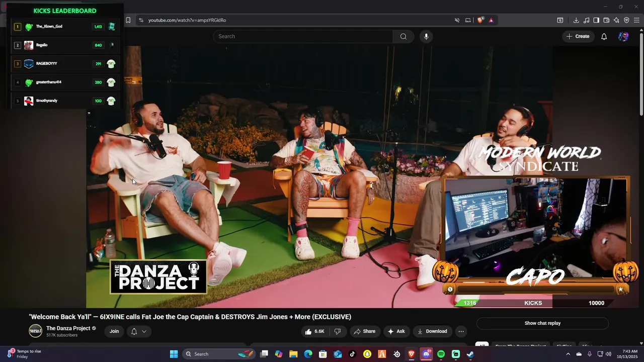
Task: Open Discord from the taskbar
Action: pos(426,354)
